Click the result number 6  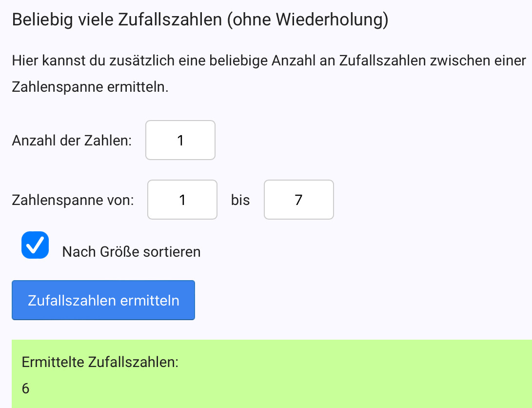[26, 388]
